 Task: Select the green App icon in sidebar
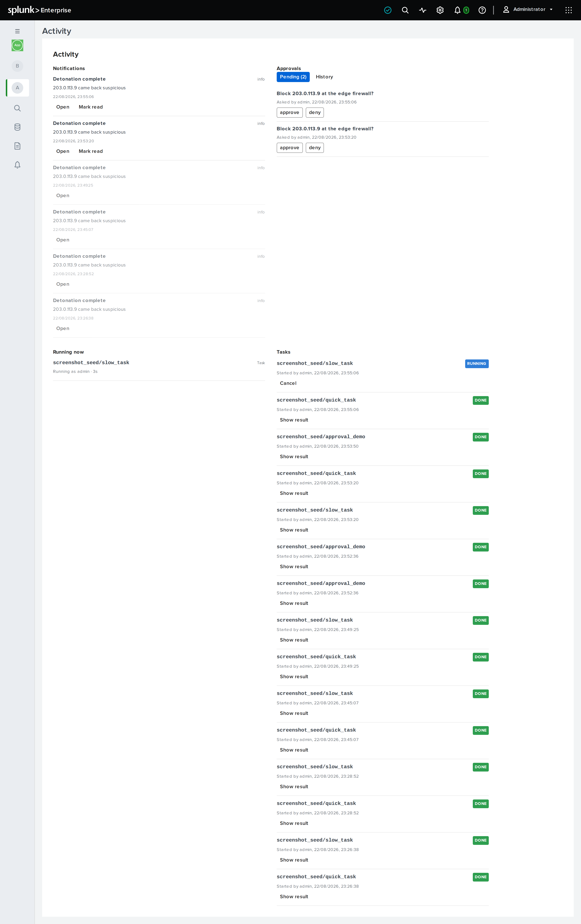(x=17, y=45)
